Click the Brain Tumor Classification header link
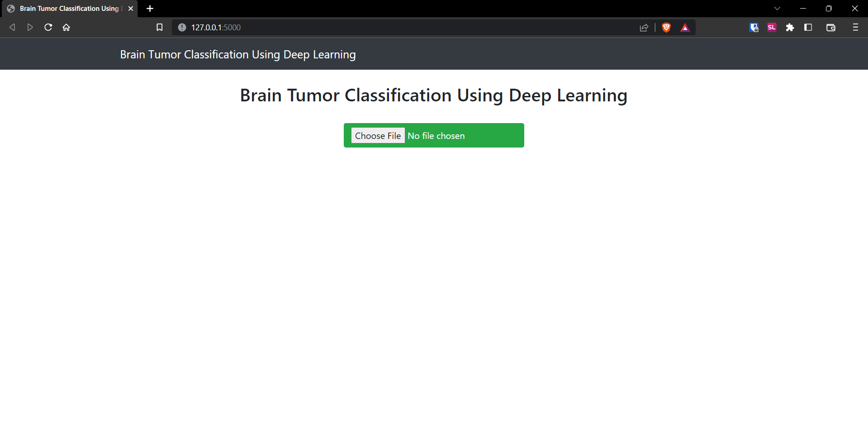The width and height of the screenshot is (868, 448). [237, 54]
